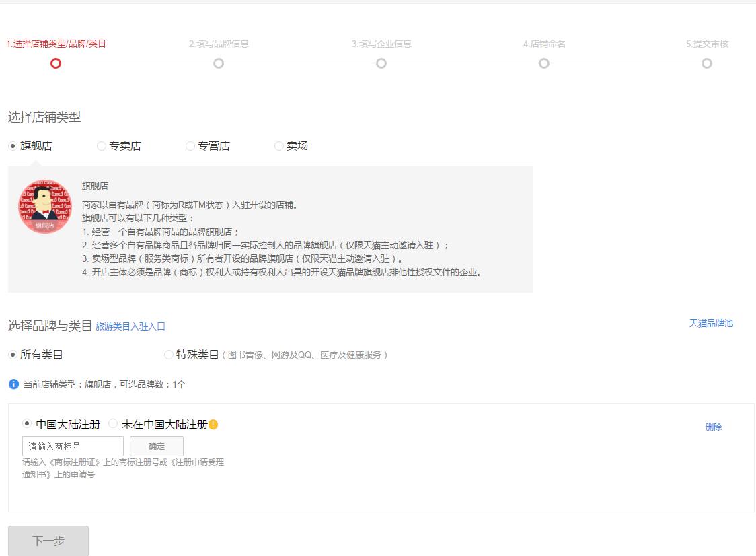Choose the 所有类目 category radio option
This screenshot has width=756, height=556.
click(x=13, y=355)
